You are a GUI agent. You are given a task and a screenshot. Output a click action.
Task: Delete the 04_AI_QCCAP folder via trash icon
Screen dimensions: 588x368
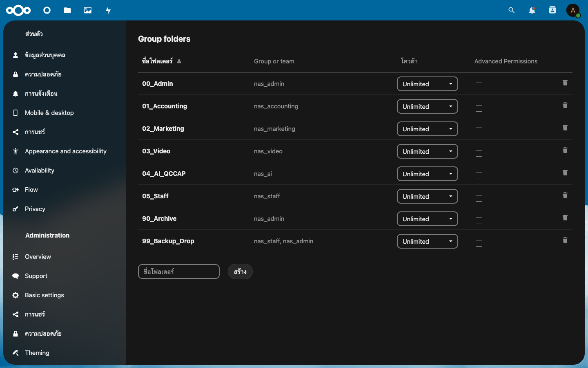565,173
